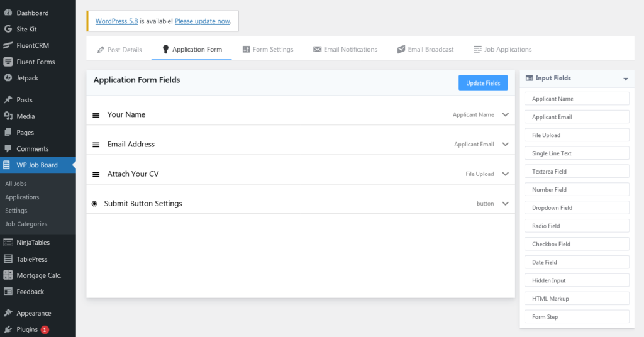Click the Attach Your CV field title
644x337 pixels.
[133, 174]
